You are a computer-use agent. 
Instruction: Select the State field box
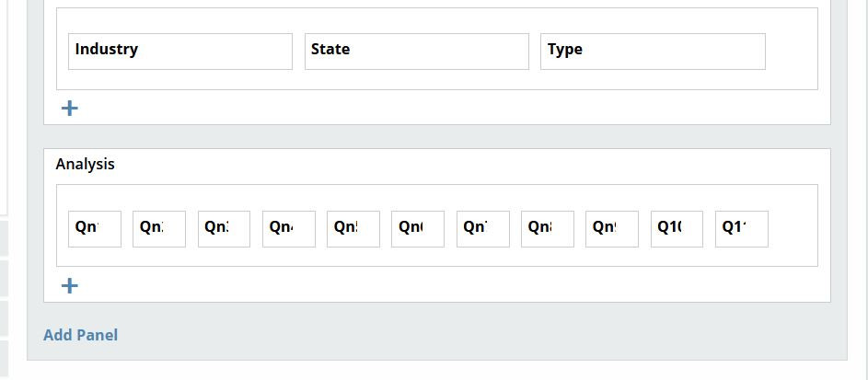coord(417,52)
